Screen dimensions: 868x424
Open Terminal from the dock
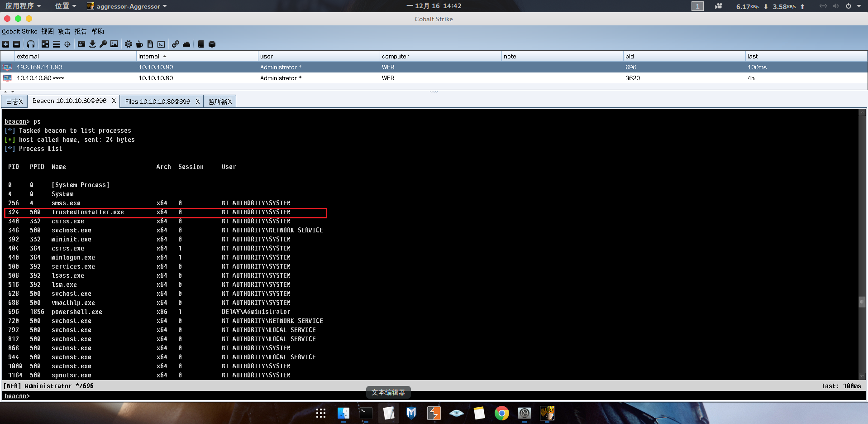coord(366,413)
